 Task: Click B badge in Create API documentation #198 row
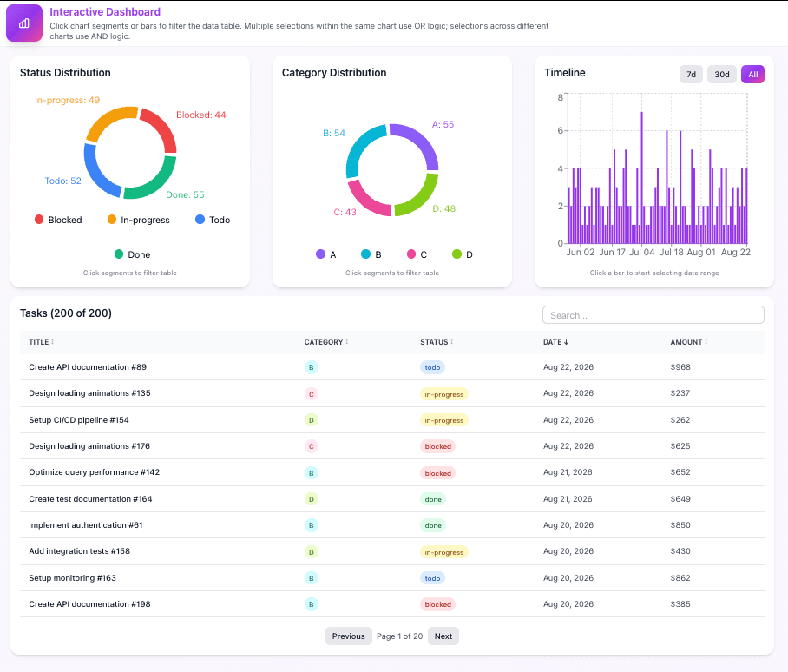coord(311,604)
